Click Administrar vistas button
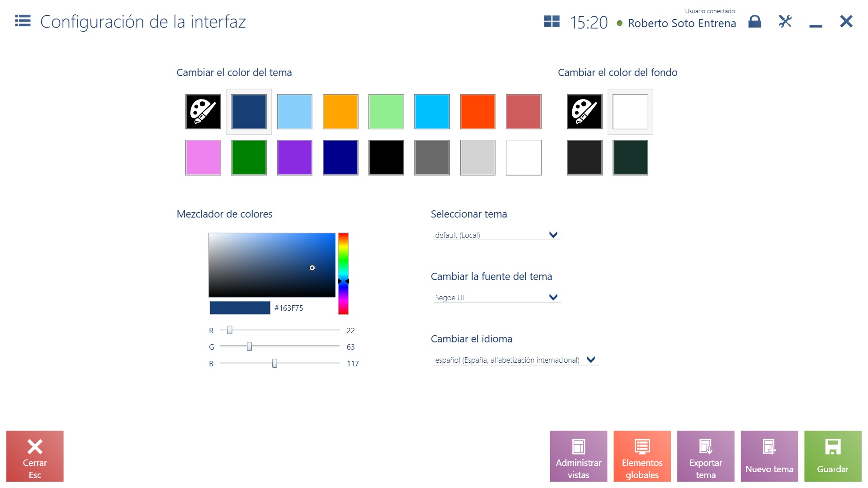The width and height of the screenshot is (868, 488). pyautogui.click(x=579, y=456)
